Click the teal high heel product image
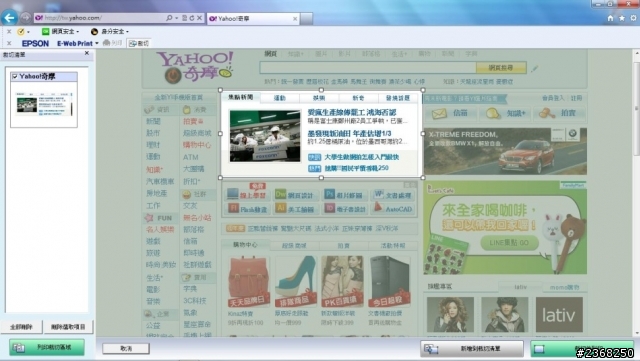Image resolution: width=640 pixels, height=361 pixels. pos(296,281)
